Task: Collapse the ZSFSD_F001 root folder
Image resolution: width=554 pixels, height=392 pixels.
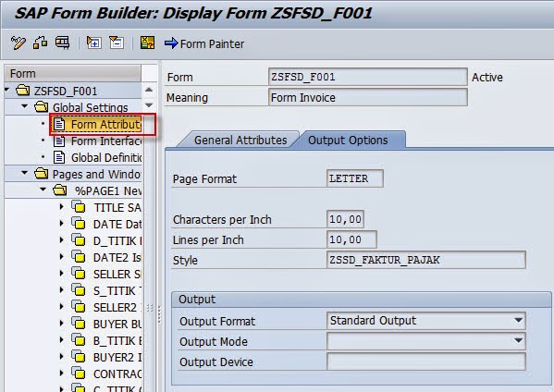Action: point(6,90)
